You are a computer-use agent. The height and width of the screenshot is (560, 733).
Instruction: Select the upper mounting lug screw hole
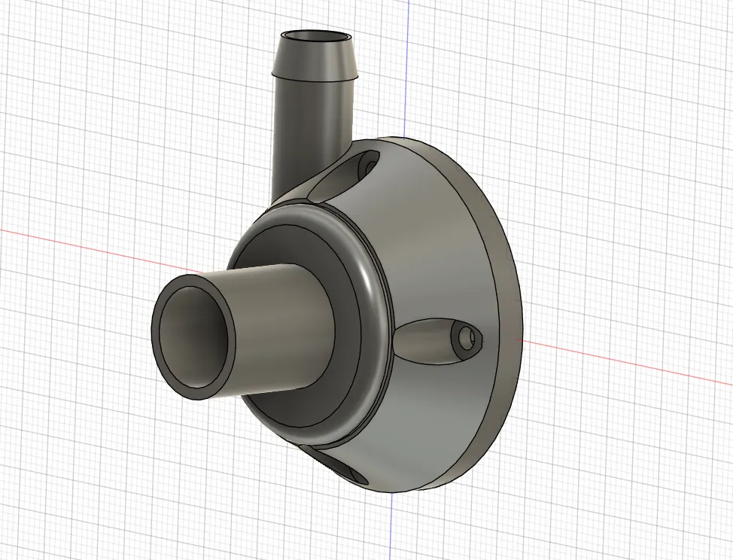pyautogui.click(x=371, y=167)
